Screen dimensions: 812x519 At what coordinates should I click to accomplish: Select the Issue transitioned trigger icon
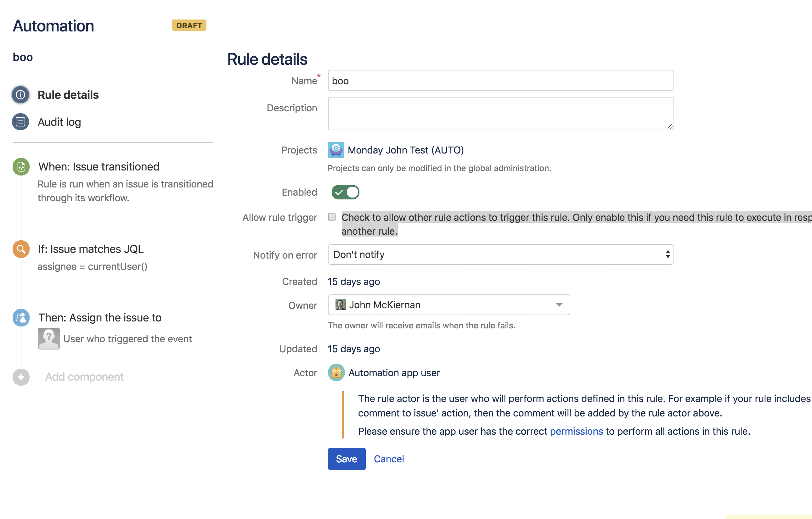click(21, 167)
